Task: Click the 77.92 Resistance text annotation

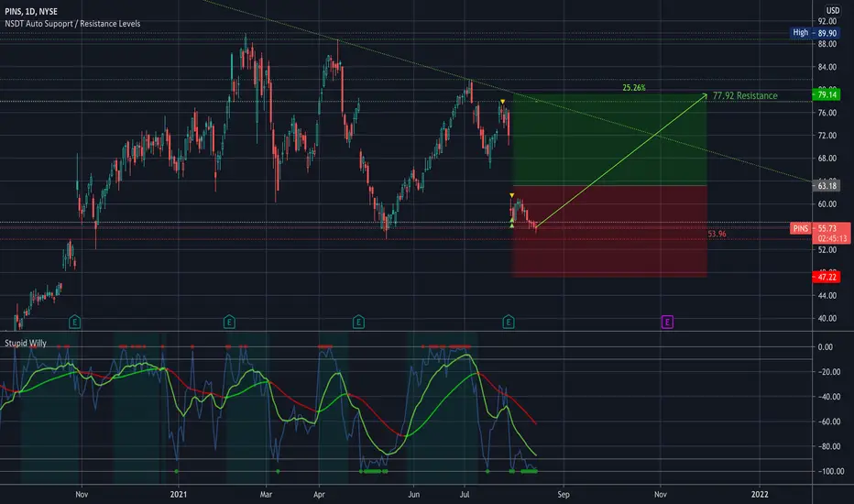Action: (x=745, y=96)
